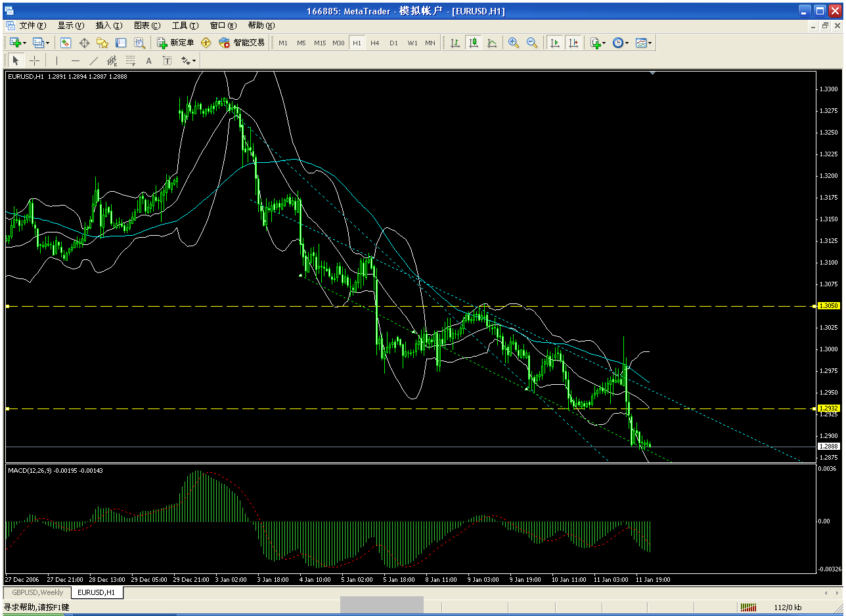The width and height of the screenshot is (846, 616).
Task: Switch chart to MN timeframe
Action: (430, 43)
